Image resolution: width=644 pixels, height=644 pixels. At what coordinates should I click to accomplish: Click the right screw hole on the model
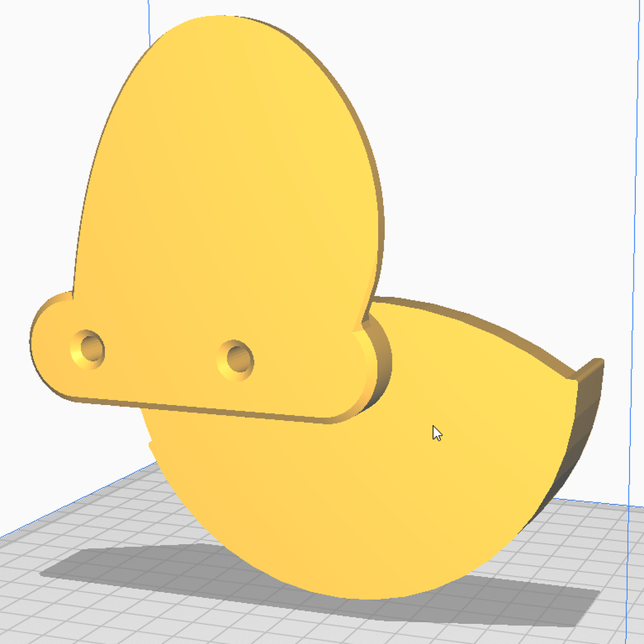point(235,360)
